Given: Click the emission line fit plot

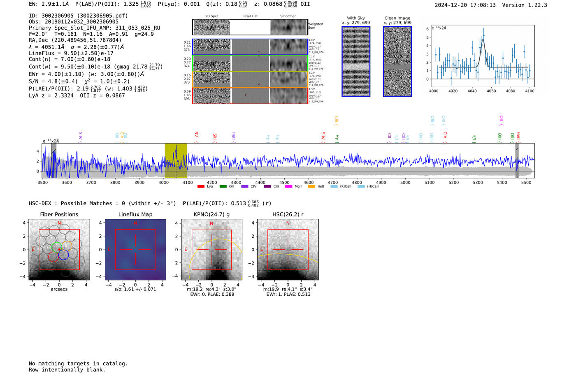Looking at the screenshot, I should pos(482,56).
